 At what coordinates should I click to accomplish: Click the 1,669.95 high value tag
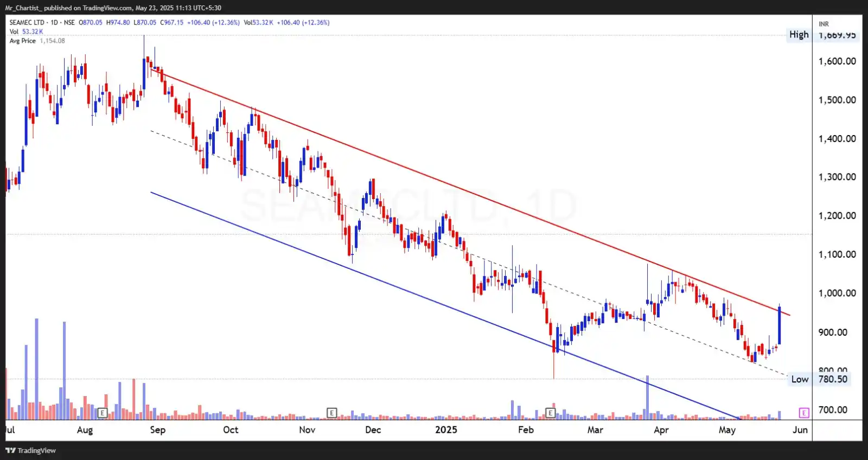point(837,35)
